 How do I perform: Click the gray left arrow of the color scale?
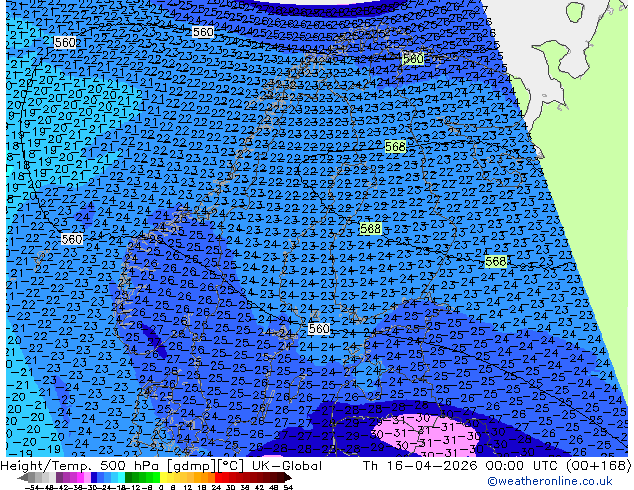point(22,478)
